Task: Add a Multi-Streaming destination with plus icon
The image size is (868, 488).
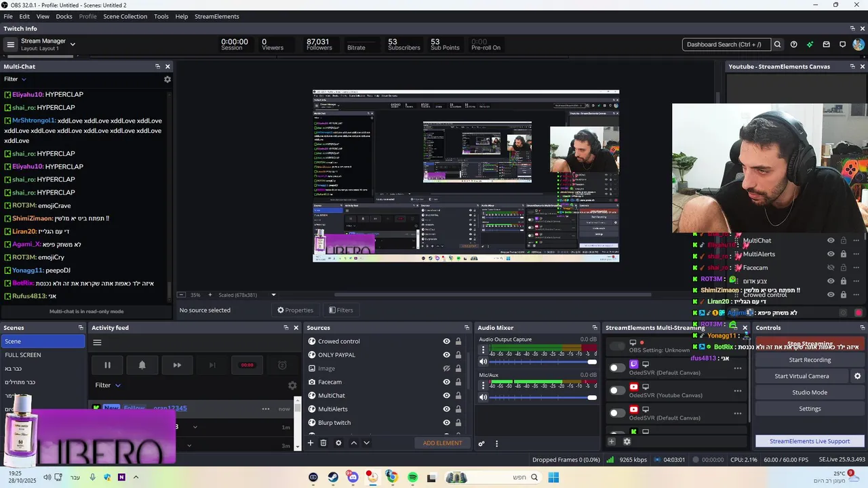Action: [611, 441]
